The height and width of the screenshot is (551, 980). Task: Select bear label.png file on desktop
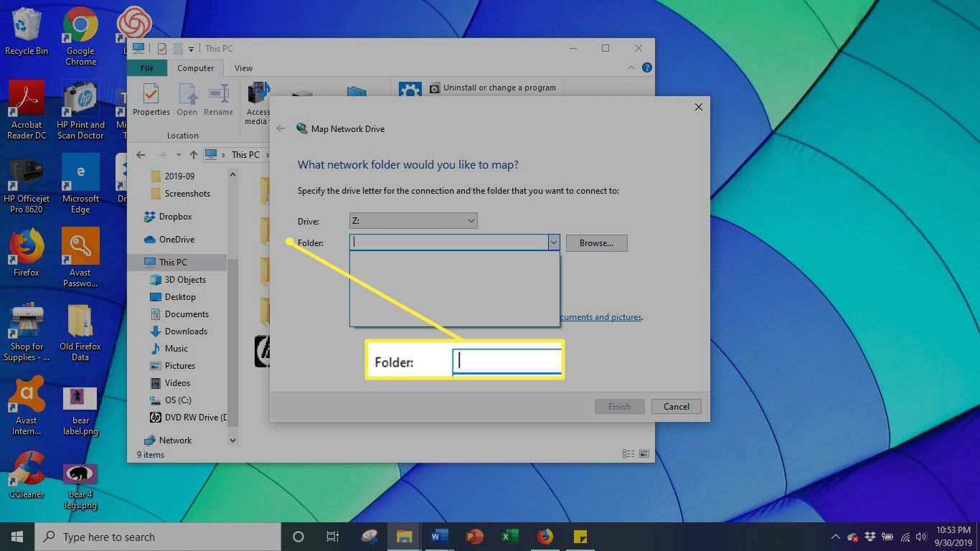(x=80, y=411)
